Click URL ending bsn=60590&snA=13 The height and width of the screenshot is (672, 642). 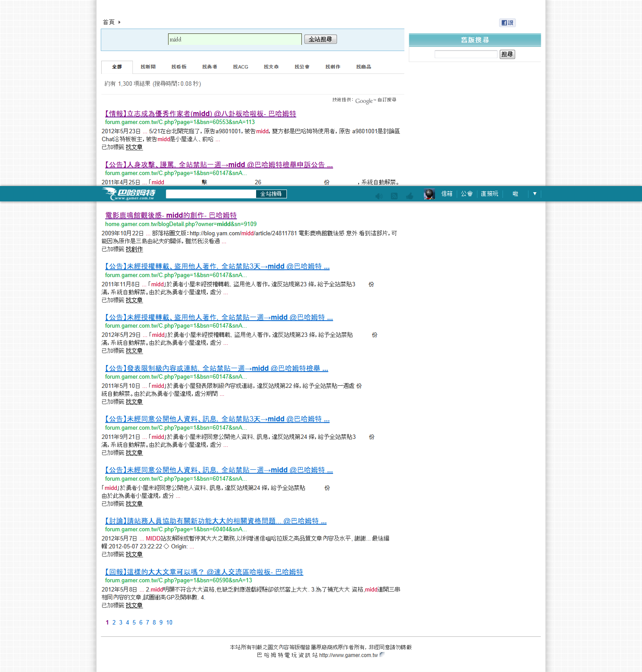(179, 581)
